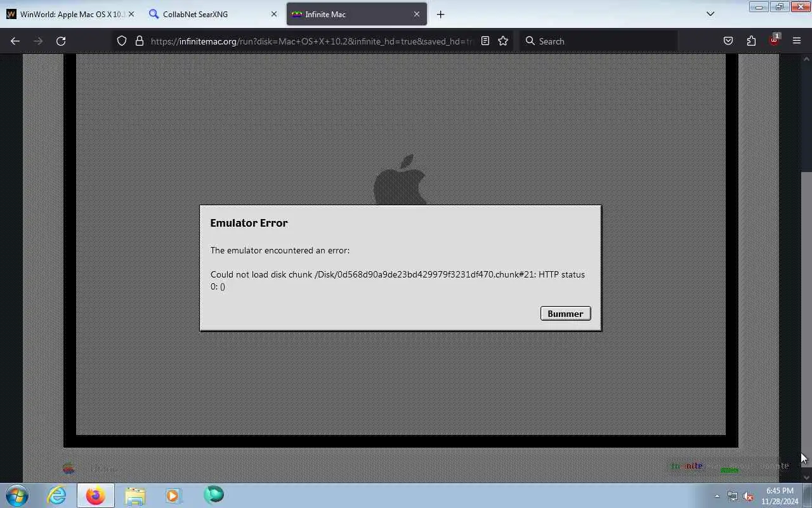Screen dimensions: 812x508
Task: Open the Firefox application hamburger menu
Action: pos(797,41)
